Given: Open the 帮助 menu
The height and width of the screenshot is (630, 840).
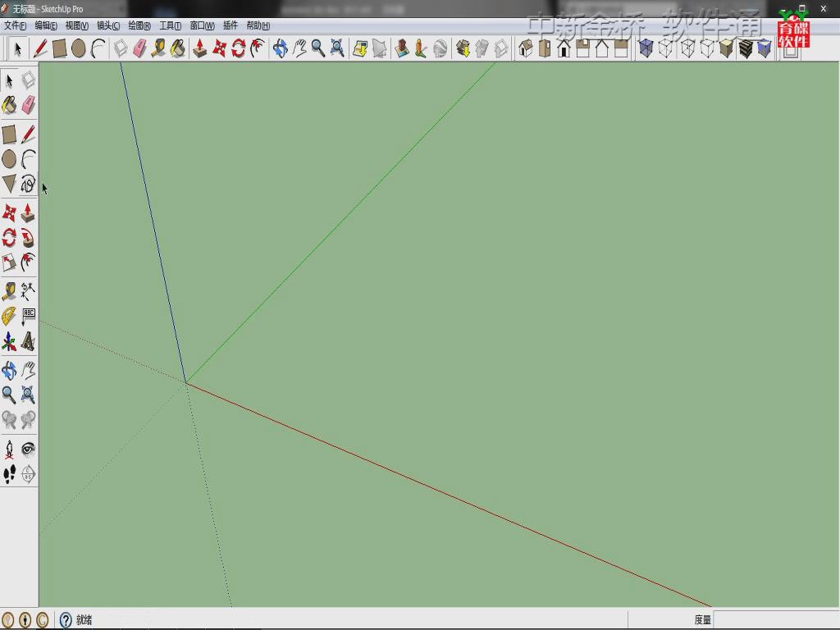Looking at the screenshot, I should tap(258, 25).
